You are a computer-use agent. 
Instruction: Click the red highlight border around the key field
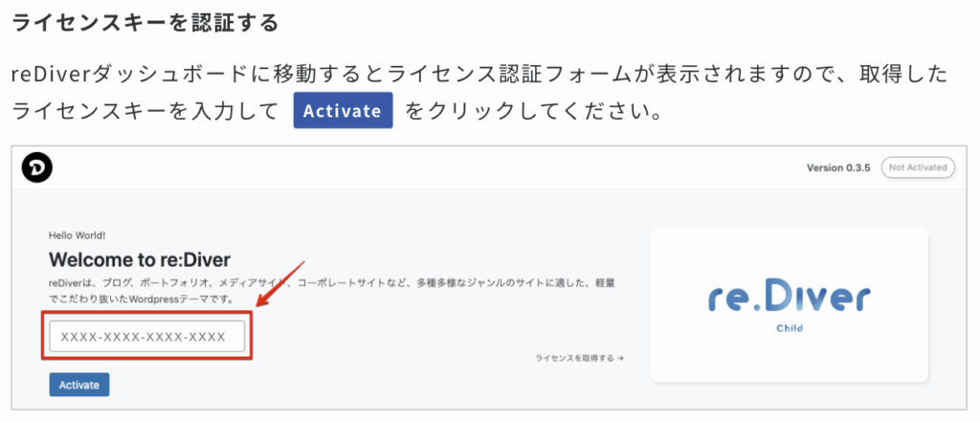146,337
